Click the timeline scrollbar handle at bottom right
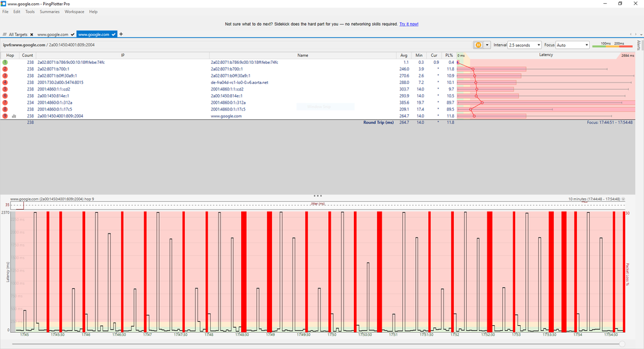Viewport: 644px width, 349px height. coord(622,344)
